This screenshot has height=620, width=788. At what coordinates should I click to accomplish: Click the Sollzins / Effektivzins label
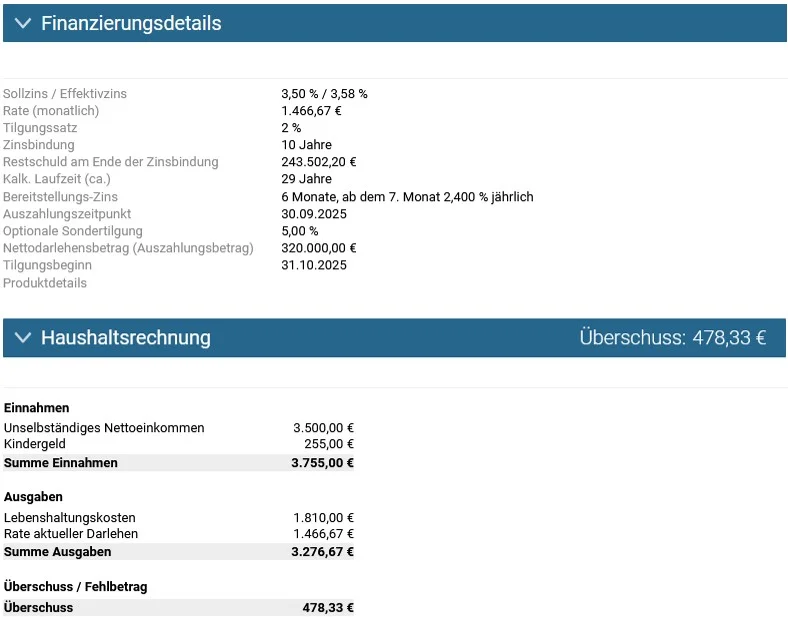(65, 93)
